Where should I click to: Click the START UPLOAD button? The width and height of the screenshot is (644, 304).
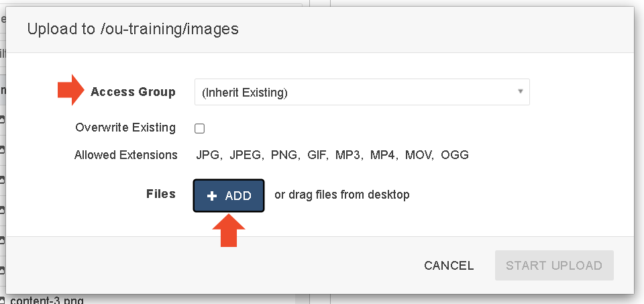coord(554,265)
